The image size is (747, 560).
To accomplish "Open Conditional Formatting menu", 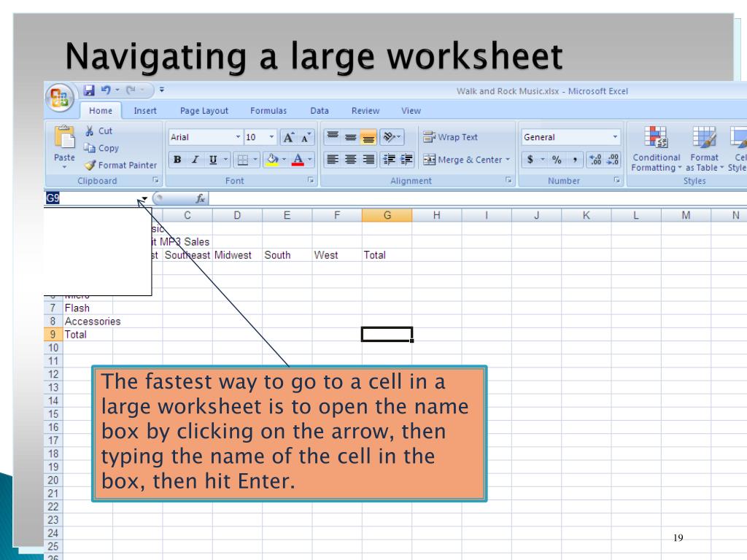I will [656, 149].
